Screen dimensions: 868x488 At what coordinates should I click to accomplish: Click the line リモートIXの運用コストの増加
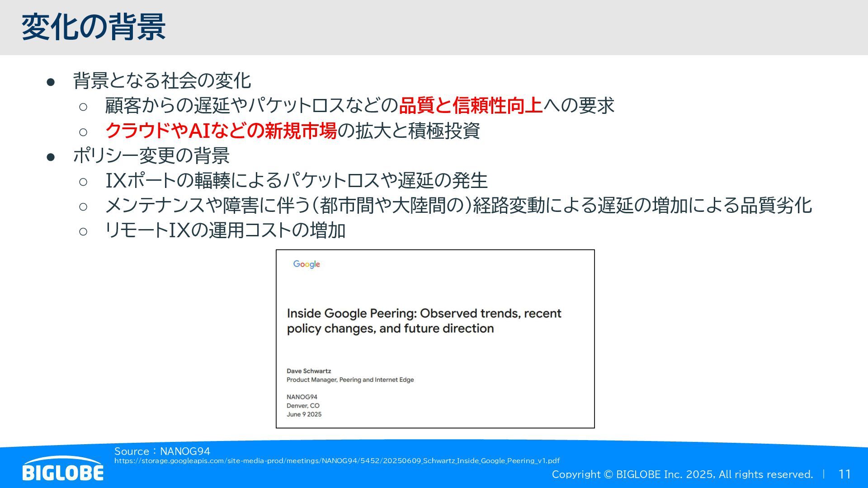tap(225, 230)
